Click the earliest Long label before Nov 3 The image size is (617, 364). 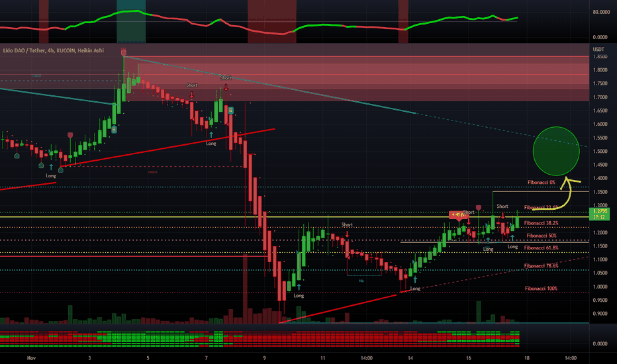click(51, 176)
